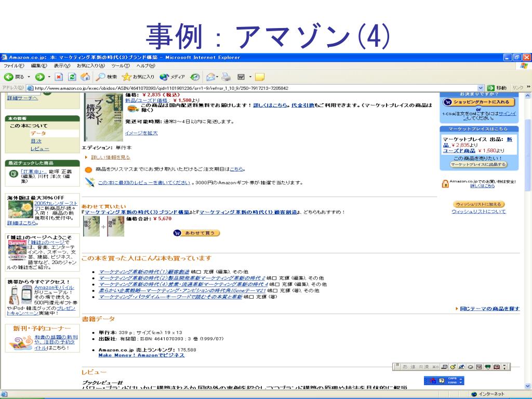
Task: Open the お気に入り(A) menu
Action: [90, 66]
